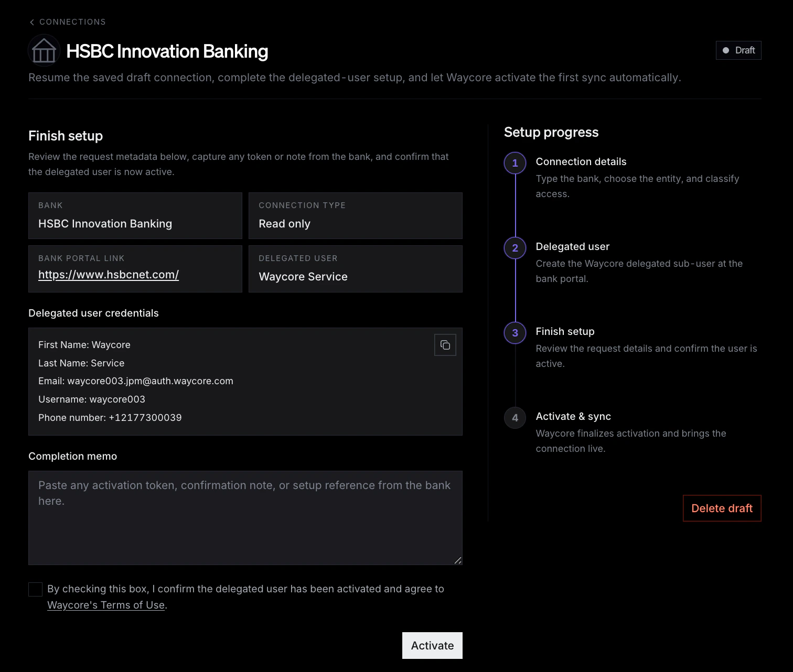793x672 pixels.
Task: Click the step 2 description about bank portal
Action: [x=639, y=271]
